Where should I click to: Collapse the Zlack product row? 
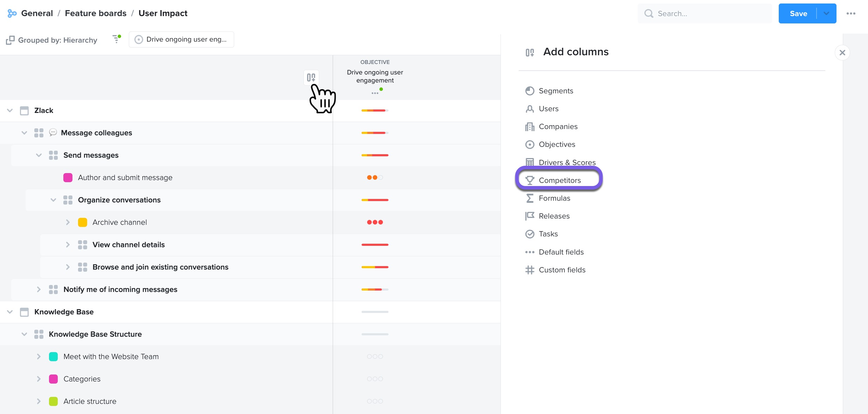pyautogui.click(x=10, y=110)
